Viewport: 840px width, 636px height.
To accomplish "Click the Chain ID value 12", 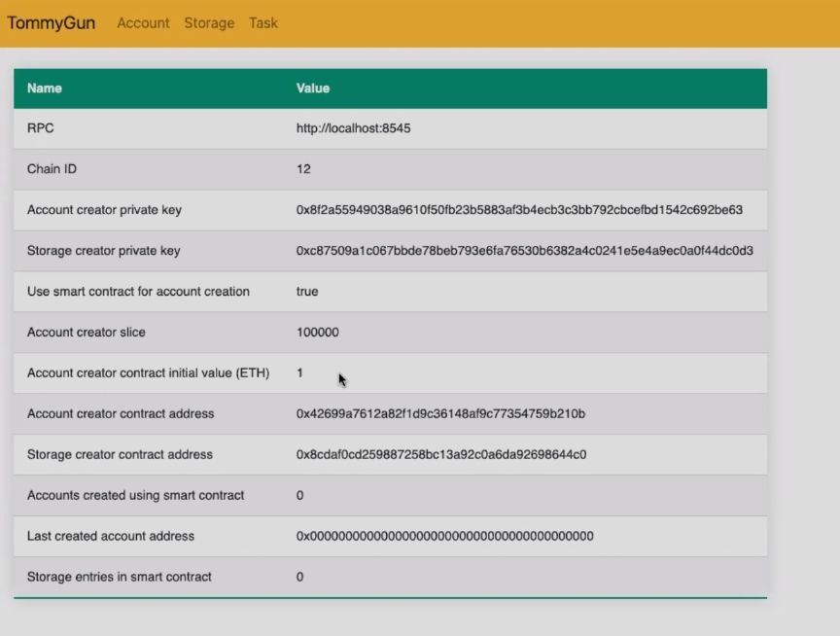I will tap(303, 169).
